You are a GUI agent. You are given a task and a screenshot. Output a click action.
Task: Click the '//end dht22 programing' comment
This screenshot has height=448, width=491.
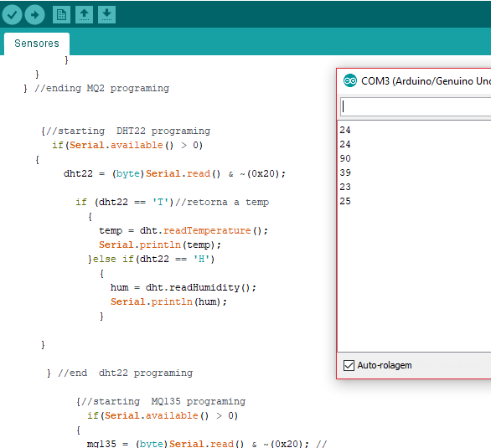pyautogui.click(x=125, y=373)
